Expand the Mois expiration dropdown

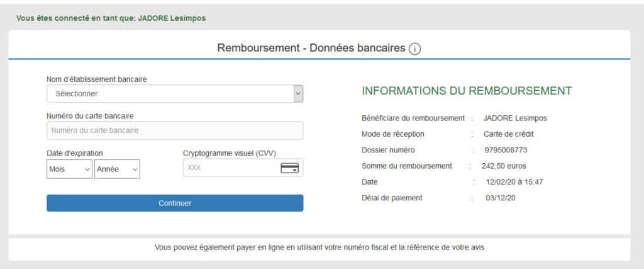point(69,169)
